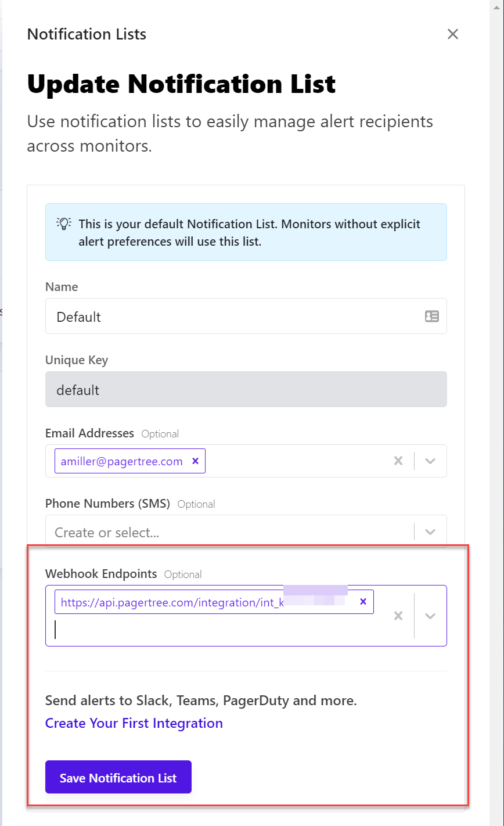
Task: Clear all Webhook Endpoints entries
Action: (398, 616)
